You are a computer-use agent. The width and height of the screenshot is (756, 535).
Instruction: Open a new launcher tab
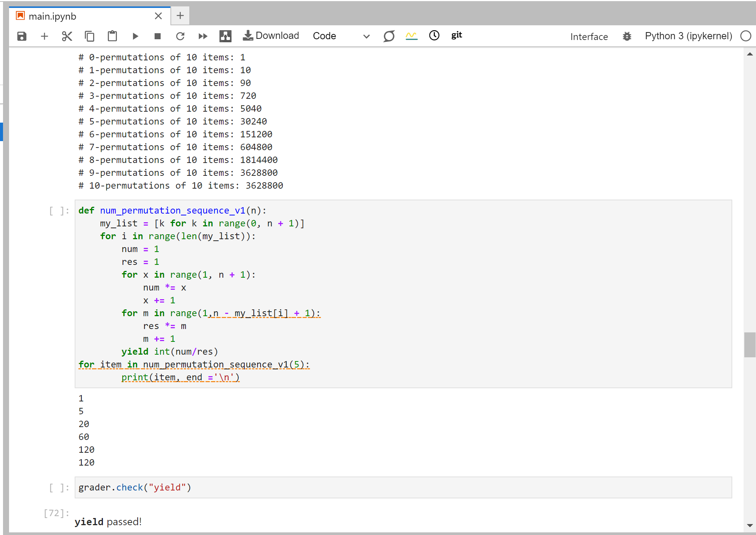pos(180,16)
